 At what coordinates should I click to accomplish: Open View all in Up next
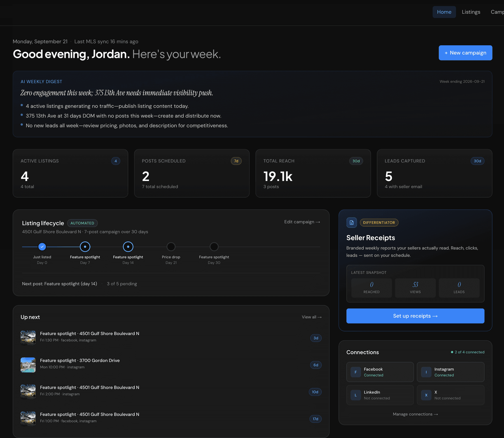pos(312,317)
